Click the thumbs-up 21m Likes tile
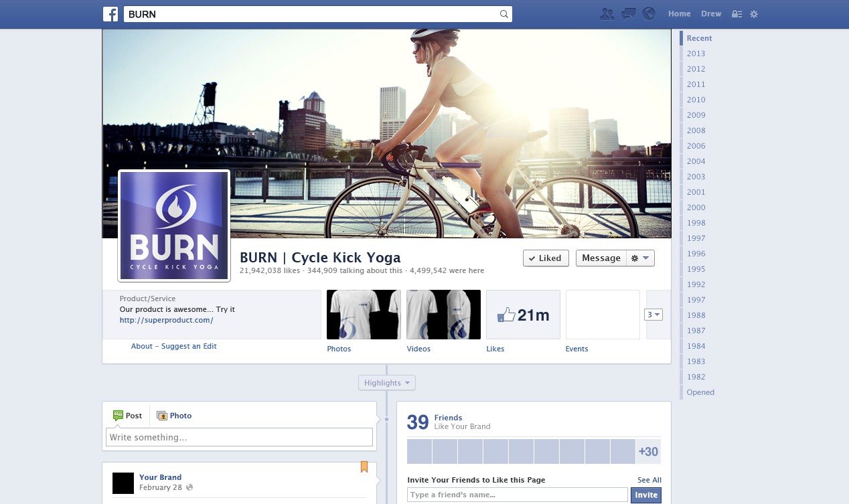This screenshot has width=849, height=504. (x=523, y=315)
